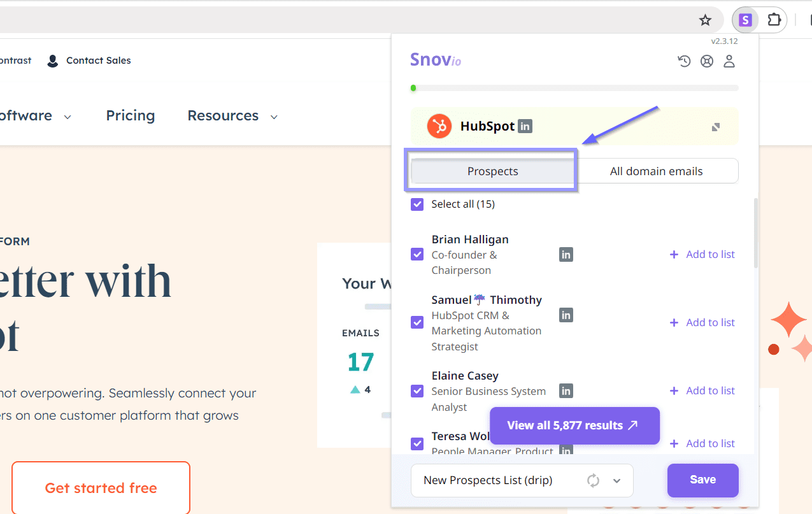The width and height of the screenshot is (812, 514).
Task: Open the Snov.io help lifebuoy icon
Action: pos(707,61)
